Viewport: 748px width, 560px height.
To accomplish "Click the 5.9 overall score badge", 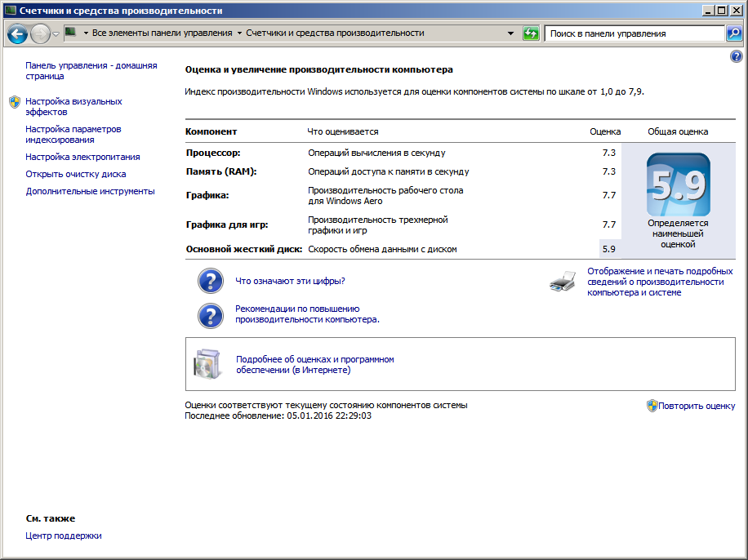I will click(678, 184).
